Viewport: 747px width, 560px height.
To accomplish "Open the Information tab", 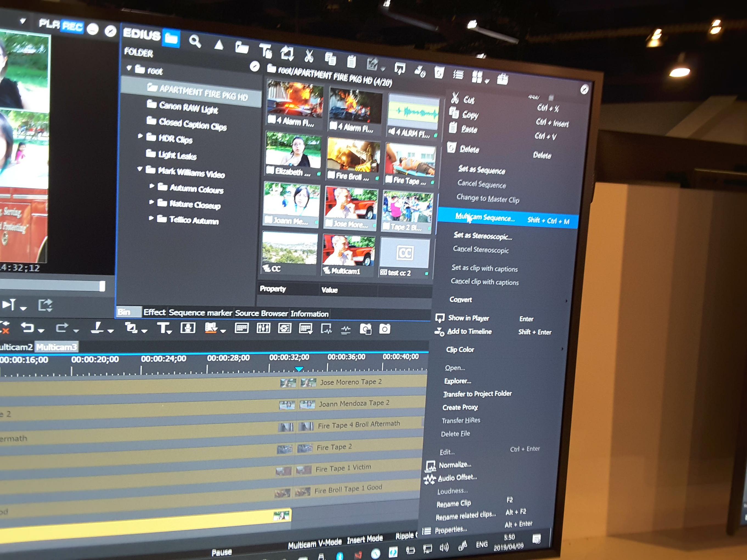I will click(309, 314).
